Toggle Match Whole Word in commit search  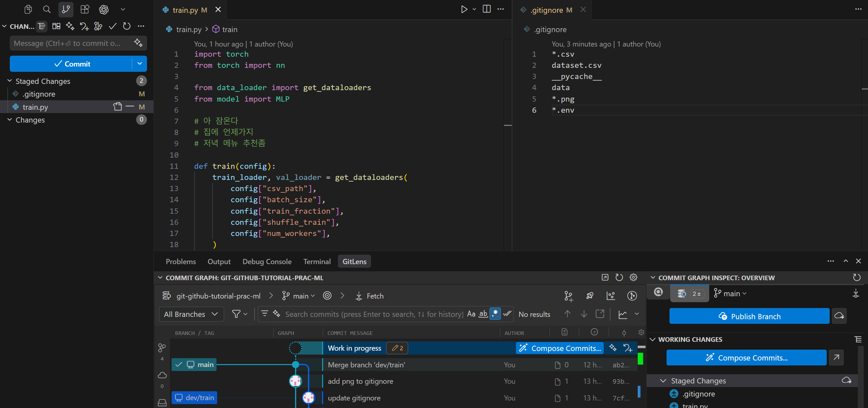point(483,314)
